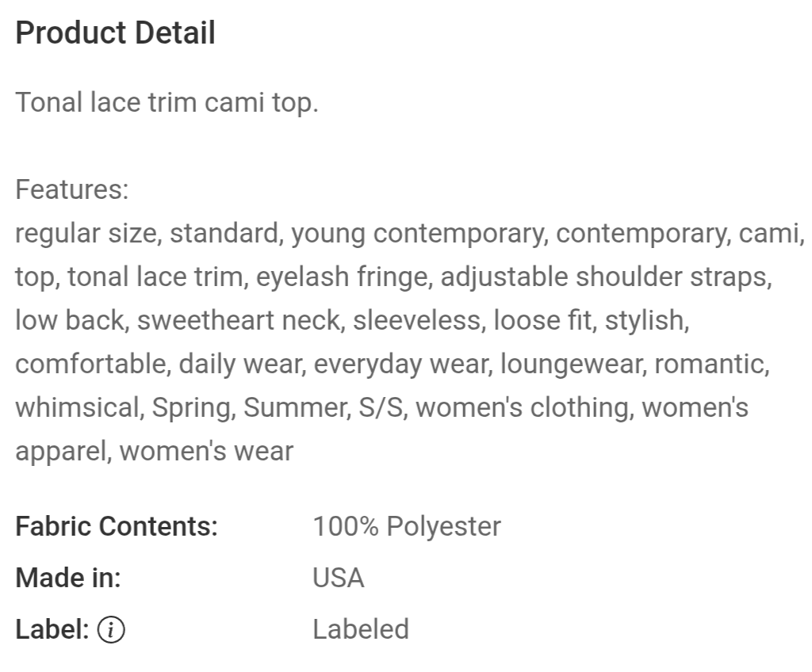Click the 'Label:' field name
The image size is (812, 672).
click(x=52, y=629)
